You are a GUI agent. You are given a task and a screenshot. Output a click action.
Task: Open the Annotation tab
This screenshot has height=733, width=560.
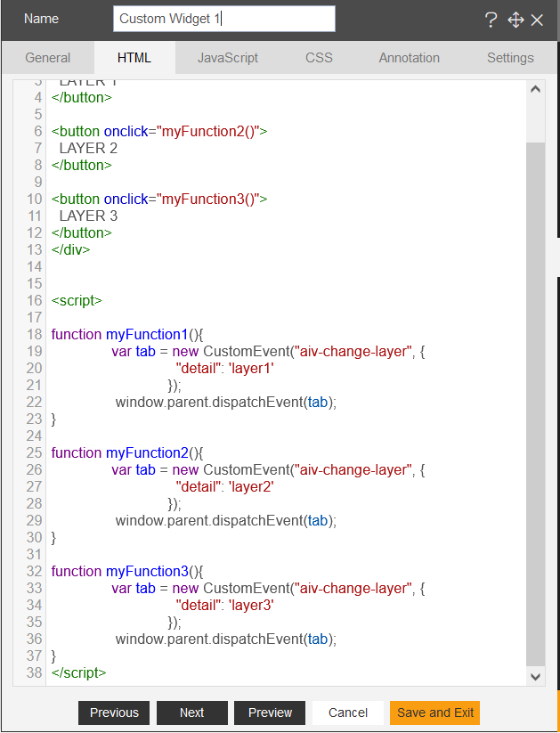pyautogui.click(x=409, y=58)
